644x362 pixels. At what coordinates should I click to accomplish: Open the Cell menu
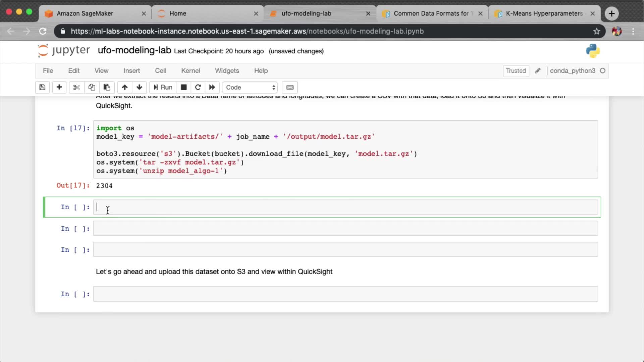pos(160,71)
